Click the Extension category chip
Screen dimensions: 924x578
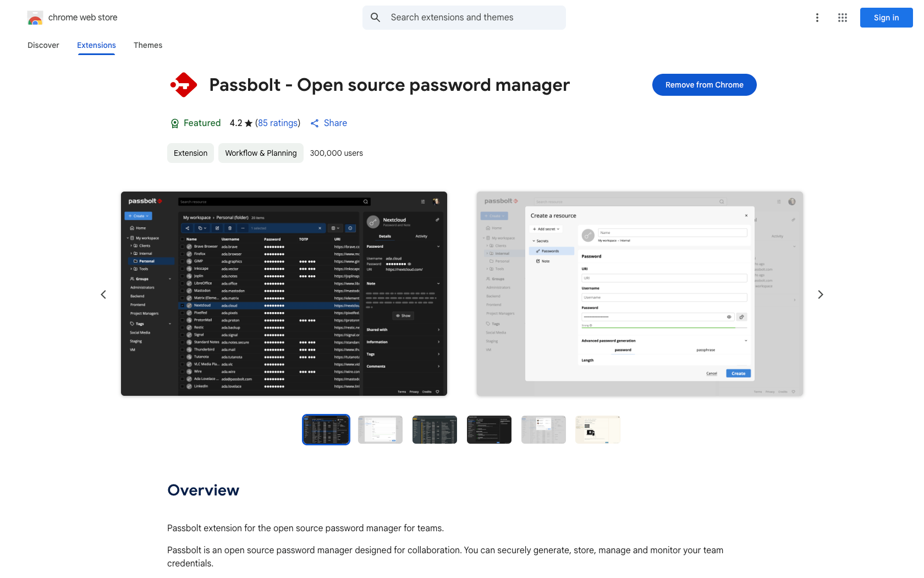[190, 153]
